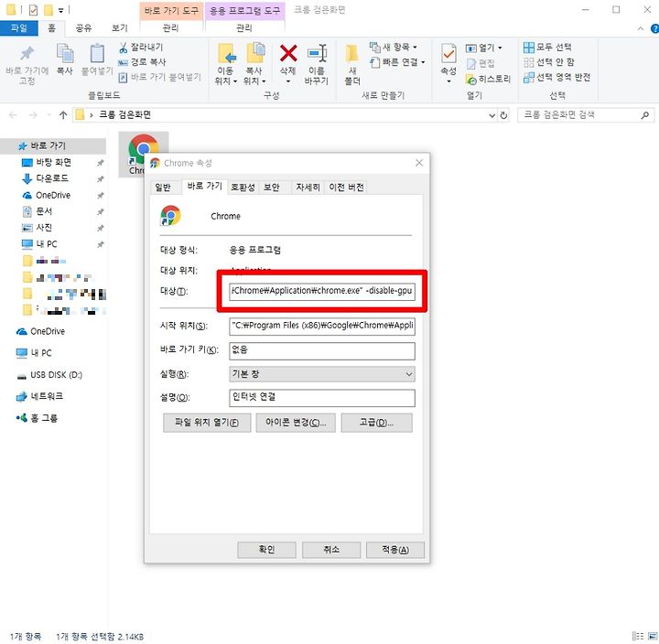
Task: Click Paste shortcut (바로 가기 붙여넣기)
Action: pyautogui.click(x=159, y=77)
